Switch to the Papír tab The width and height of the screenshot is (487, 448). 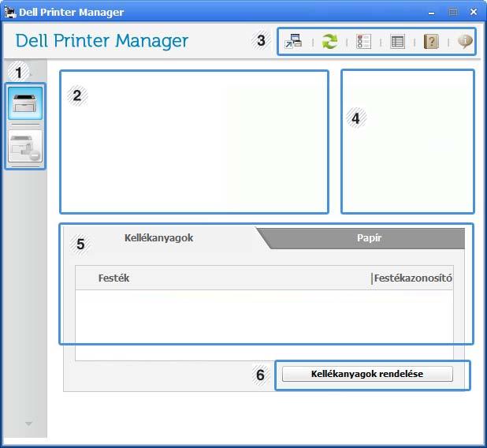coord(369,238)
